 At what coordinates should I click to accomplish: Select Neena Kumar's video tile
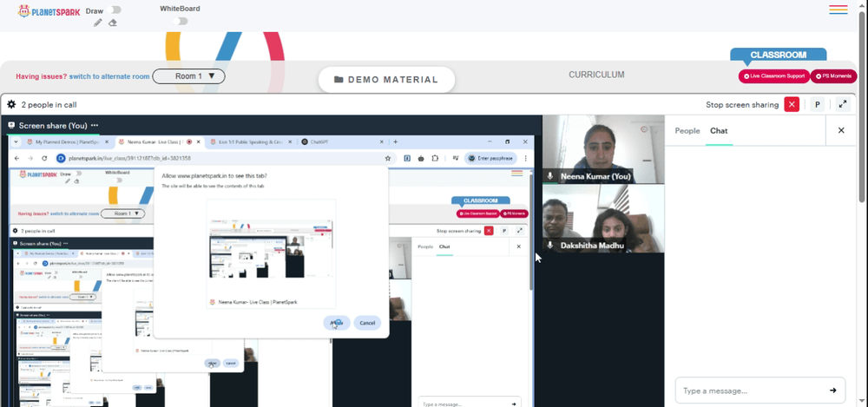tap(603, 149)
